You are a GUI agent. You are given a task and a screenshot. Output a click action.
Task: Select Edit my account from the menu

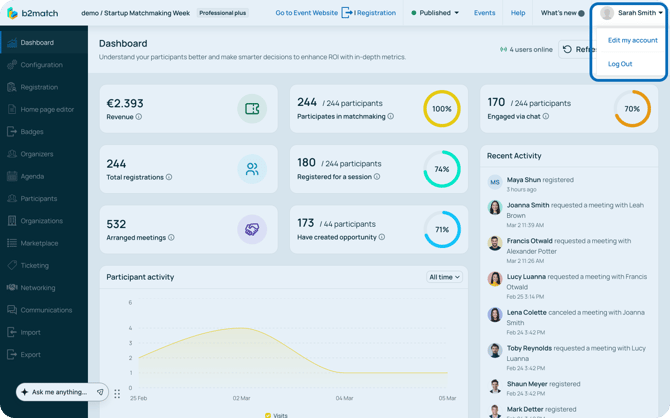coord(632,41)
